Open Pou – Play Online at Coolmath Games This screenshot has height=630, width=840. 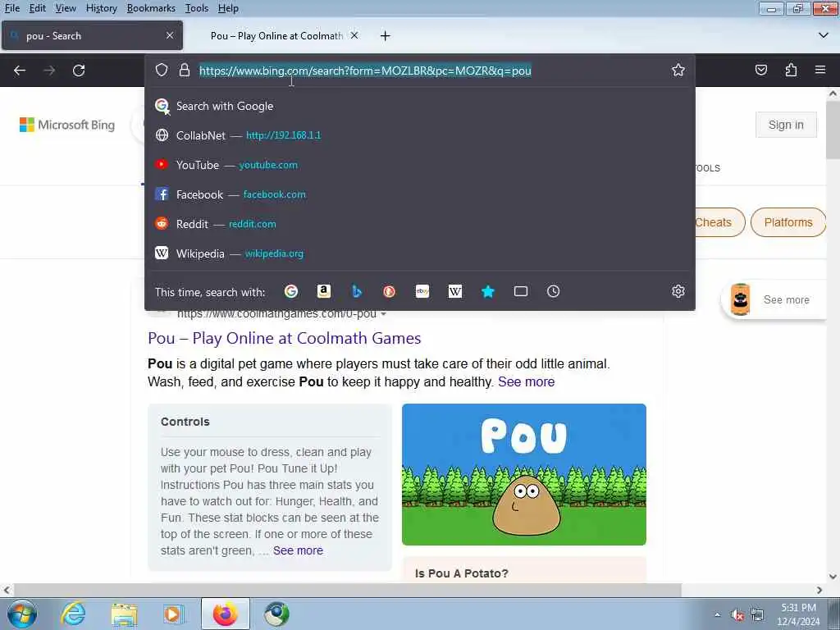point(284,338)
